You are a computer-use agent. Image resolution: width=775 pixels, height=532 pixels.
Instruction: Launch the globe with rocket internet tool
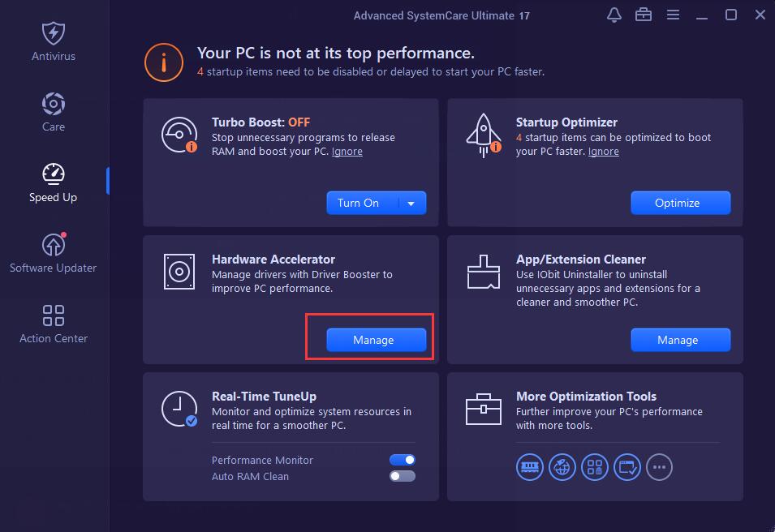(562, 467)
